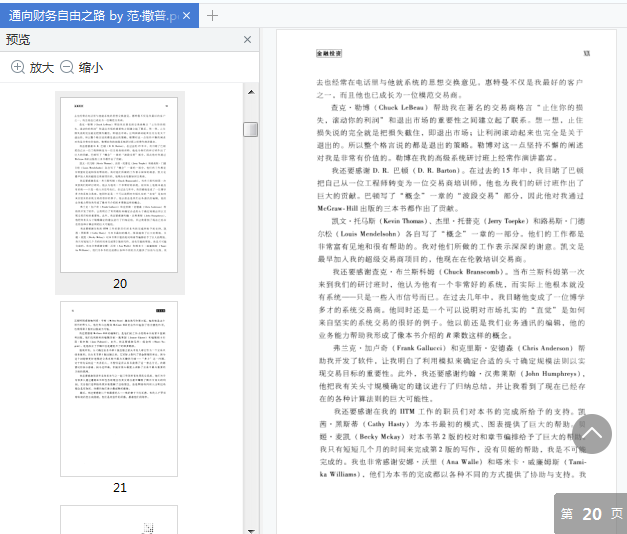Click the 第 20 页 page indicator

point(591,514)
